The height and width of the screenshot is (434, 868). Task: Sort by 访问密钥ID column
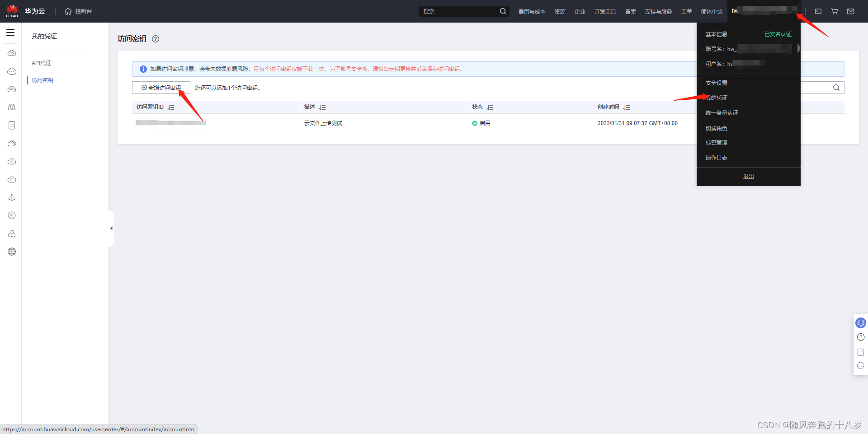click(x=171, y=107)
